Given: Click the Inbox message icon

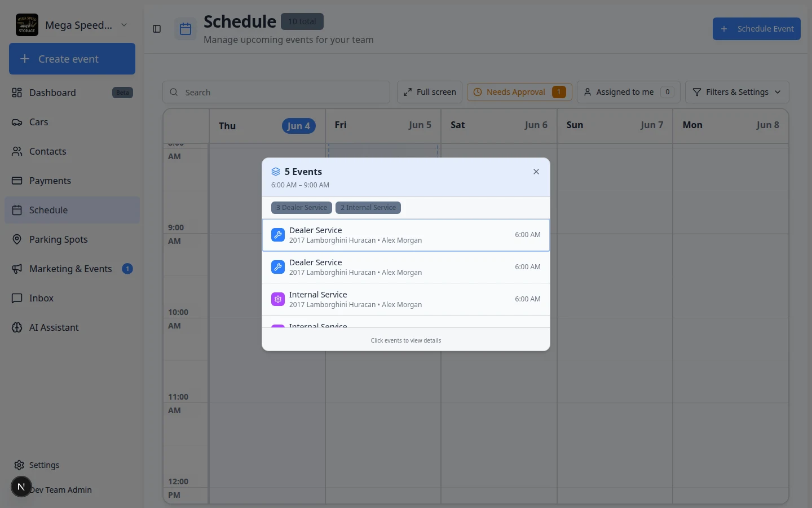Looking at the screenshot, I should (17, 298).
